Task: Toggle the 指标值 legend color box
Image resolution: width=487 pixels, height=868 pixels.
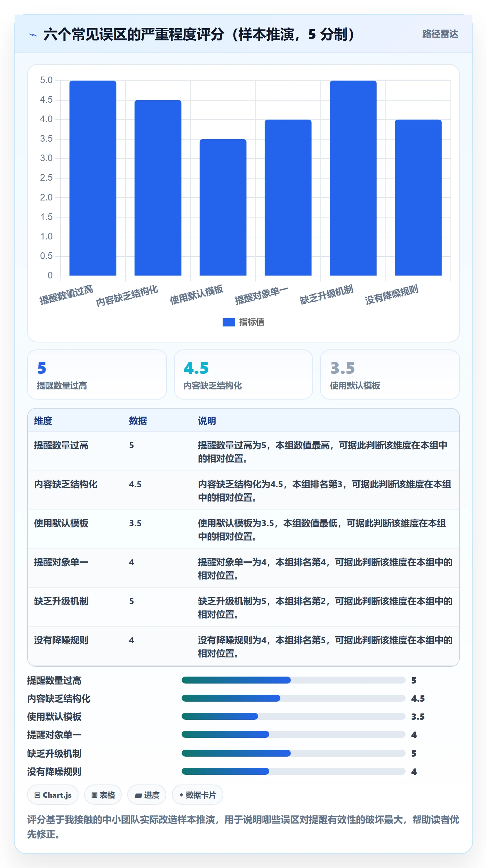Action: point(229,322)
